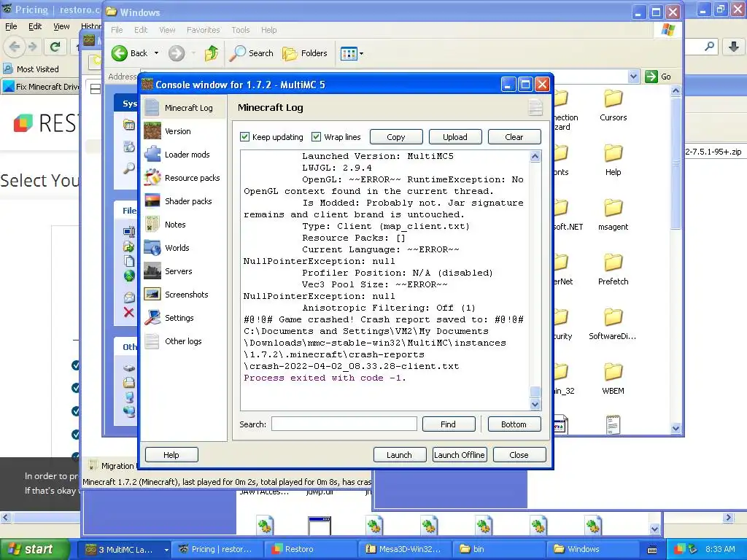Open Resource packs page
The width and height of the screenshot is (747, 560).
click(x=184, y=178)
